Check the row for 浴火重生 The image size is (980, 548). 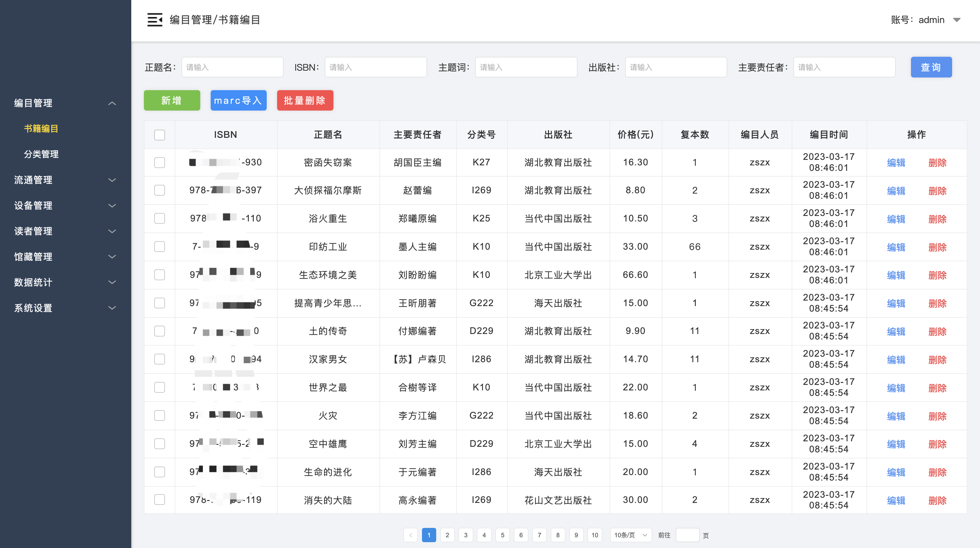coord(159,219)
